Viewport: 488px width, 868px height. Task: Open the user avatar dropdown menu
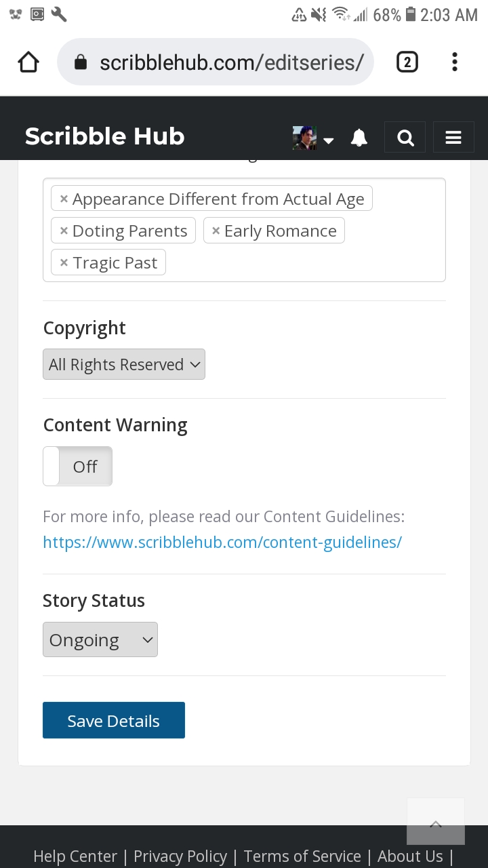coord(313,138)
